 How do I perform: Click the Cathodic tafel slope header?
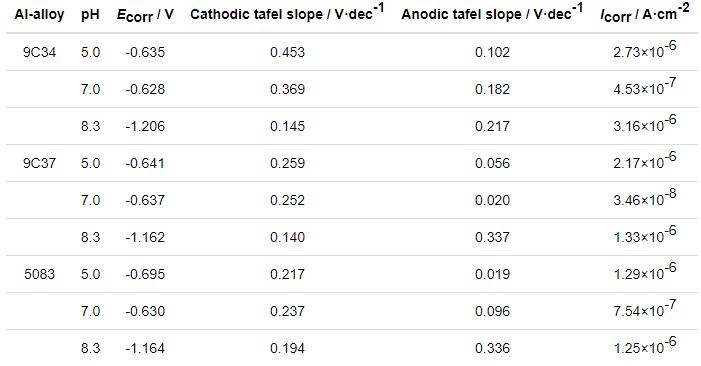tap(287, 13)
